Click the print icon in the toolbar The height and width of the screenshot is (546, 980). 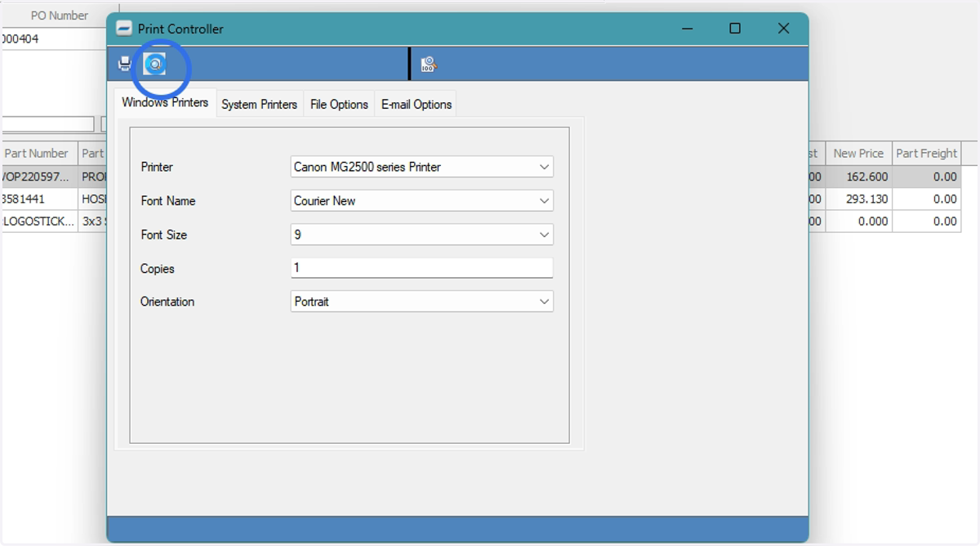click(x=125, y=64)
